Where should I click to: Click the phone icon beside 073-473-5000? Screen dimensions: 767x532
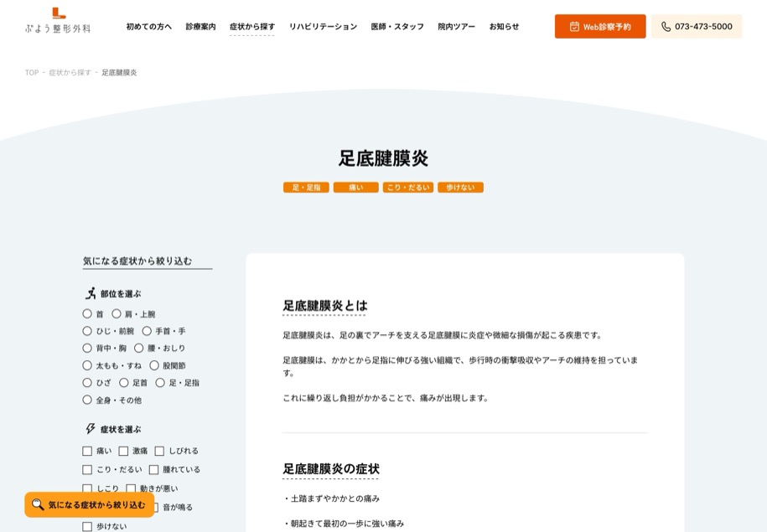666,27
